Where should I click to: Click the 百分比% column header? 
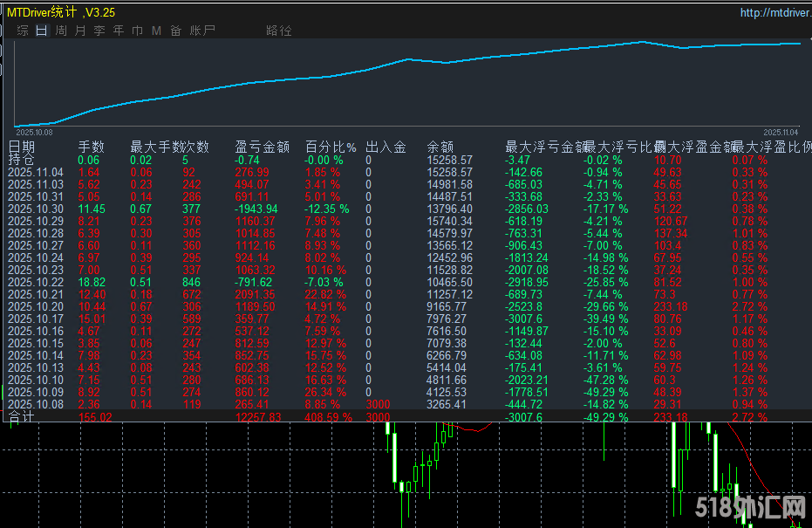(331, 147)
